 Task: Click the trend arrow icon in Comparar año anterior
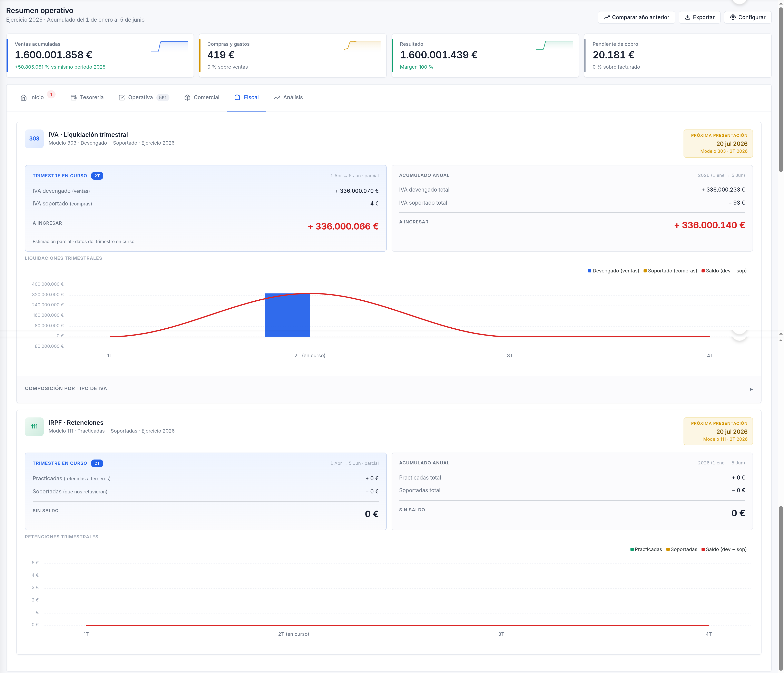click(607, 17)
